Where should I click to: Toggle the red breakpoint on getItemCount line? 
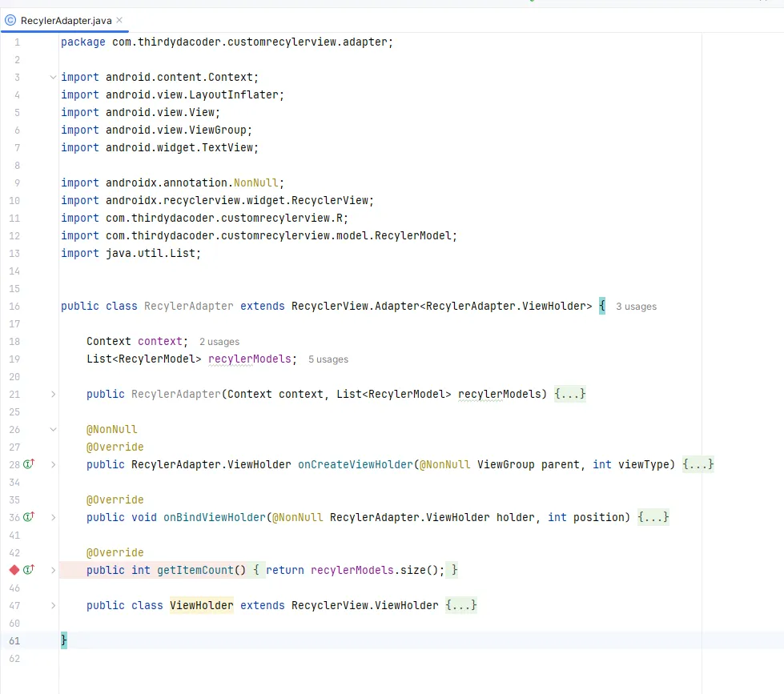pos(14,570)
